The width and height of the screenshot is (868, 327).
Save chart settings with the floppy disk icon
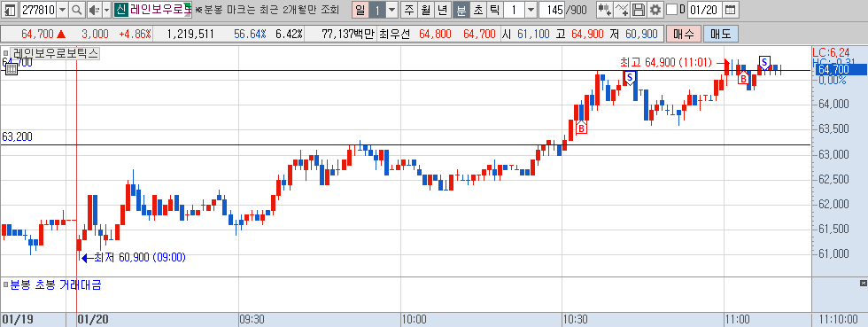coord(639,10)
